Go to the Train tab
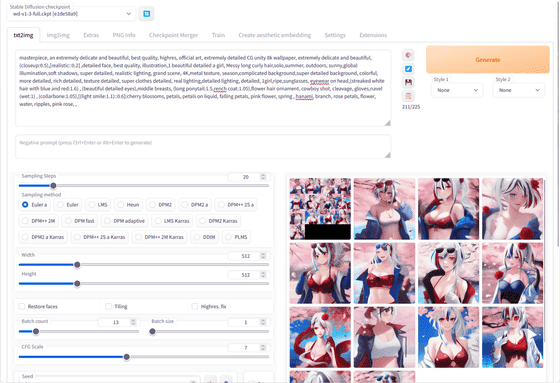560x383 pixels. point(218,35)
